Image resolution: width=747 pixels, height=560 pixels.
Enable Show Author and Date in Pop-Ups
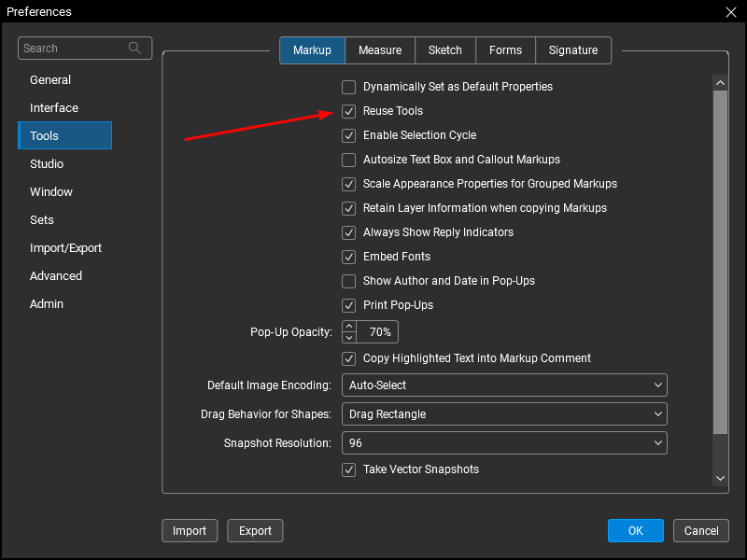(x=348, y=282)
